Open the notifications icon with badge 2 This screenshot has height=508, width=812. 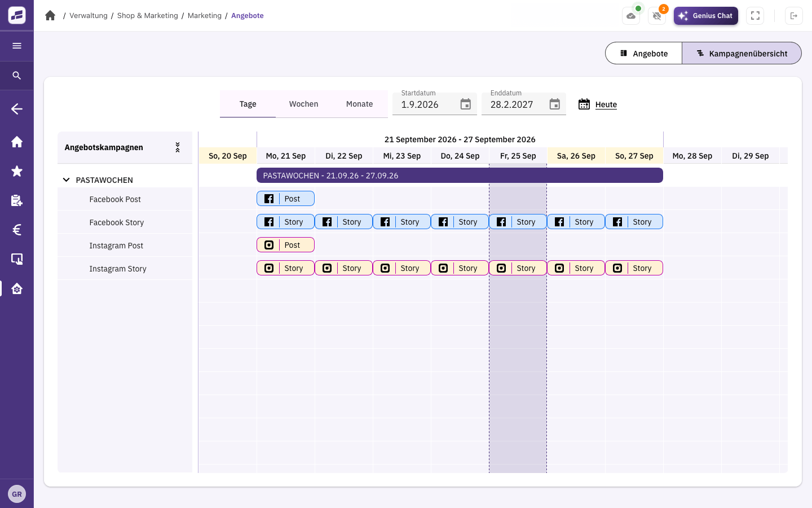(x=657, y=16)
